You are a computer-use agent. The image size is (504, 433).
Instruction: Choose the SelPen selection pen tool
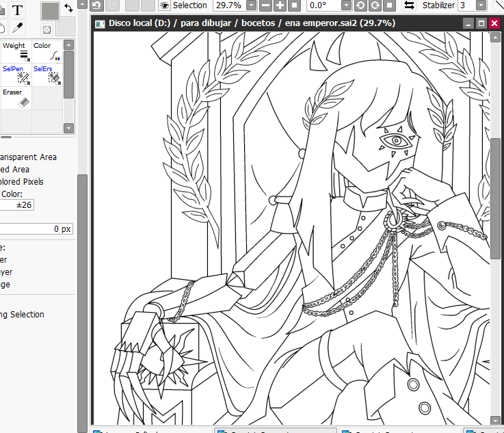[x=16, y=75]
